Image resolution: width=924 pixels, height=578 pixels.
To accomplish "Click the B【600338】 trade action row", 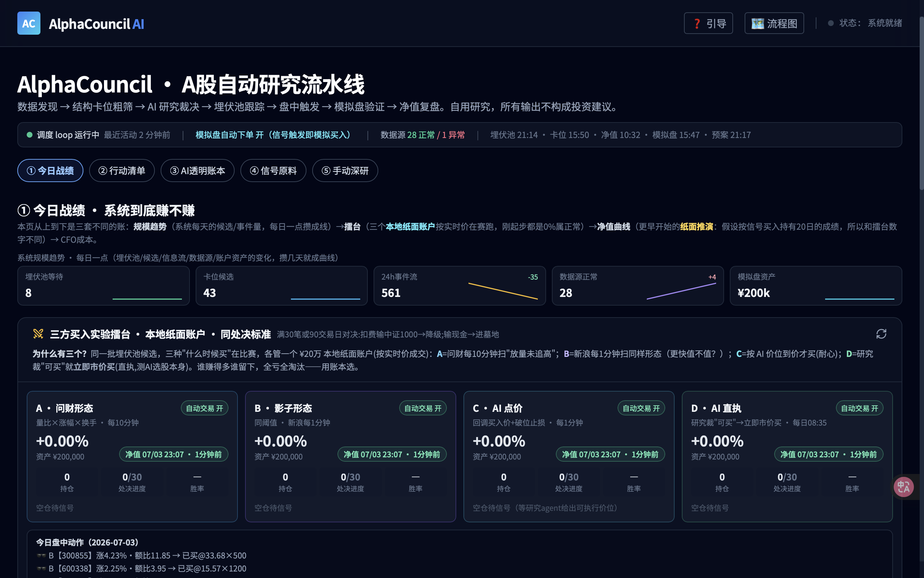I will [x=141, y=569].
